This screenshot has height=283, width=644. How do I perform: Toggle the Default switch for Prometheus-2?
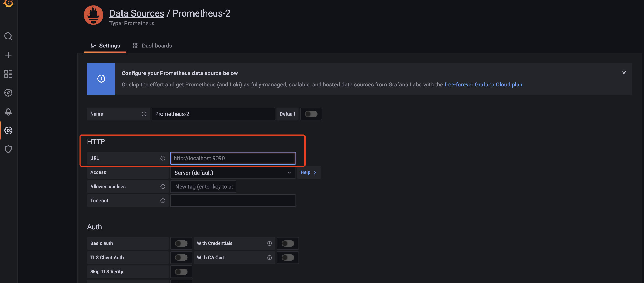click(310, 113)
